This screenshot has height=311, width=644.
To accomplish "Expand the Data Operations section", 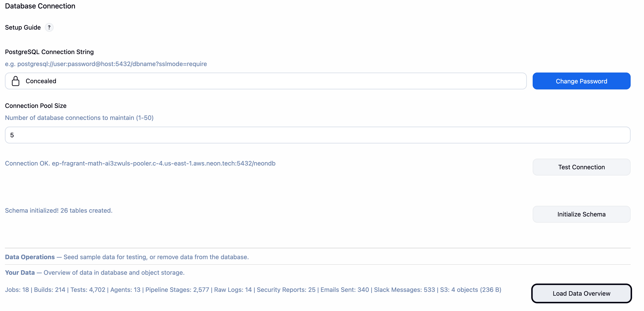I will (30, 257).
